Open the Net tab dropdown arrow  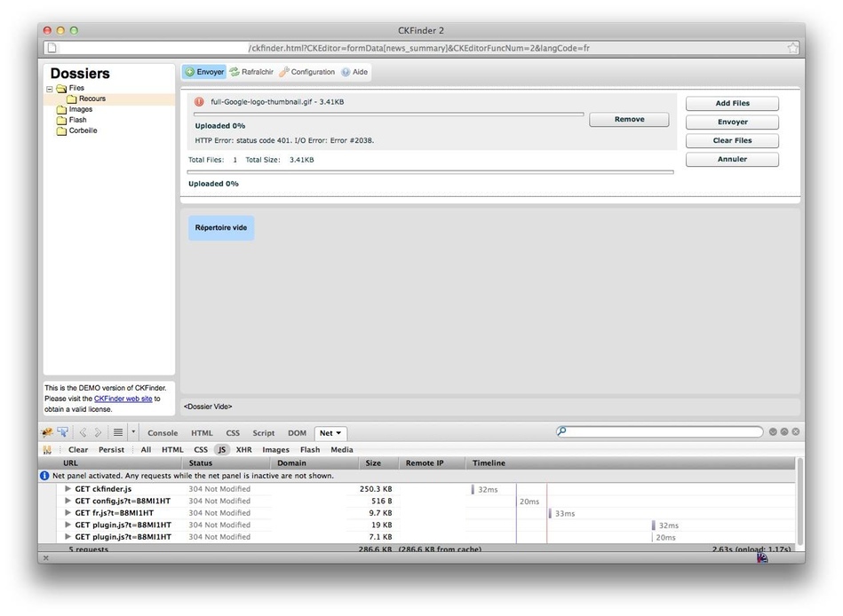[338, 433]
